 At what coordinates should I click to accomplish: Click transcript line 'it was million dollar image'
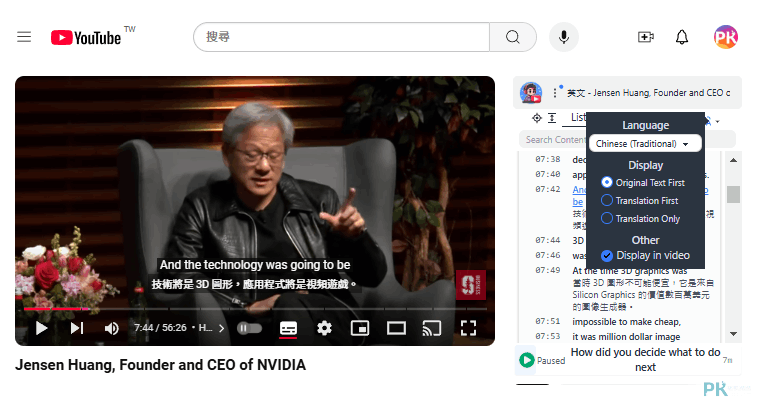(x=626, y=336)
